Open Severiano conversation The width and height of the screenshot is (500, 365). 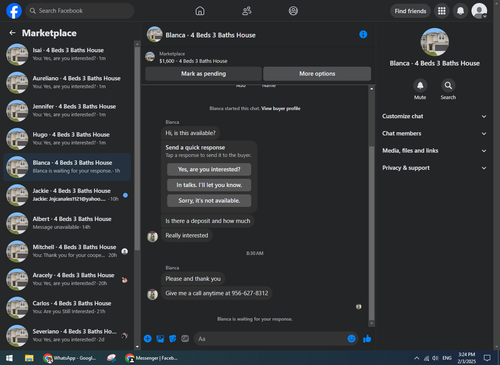67,336
